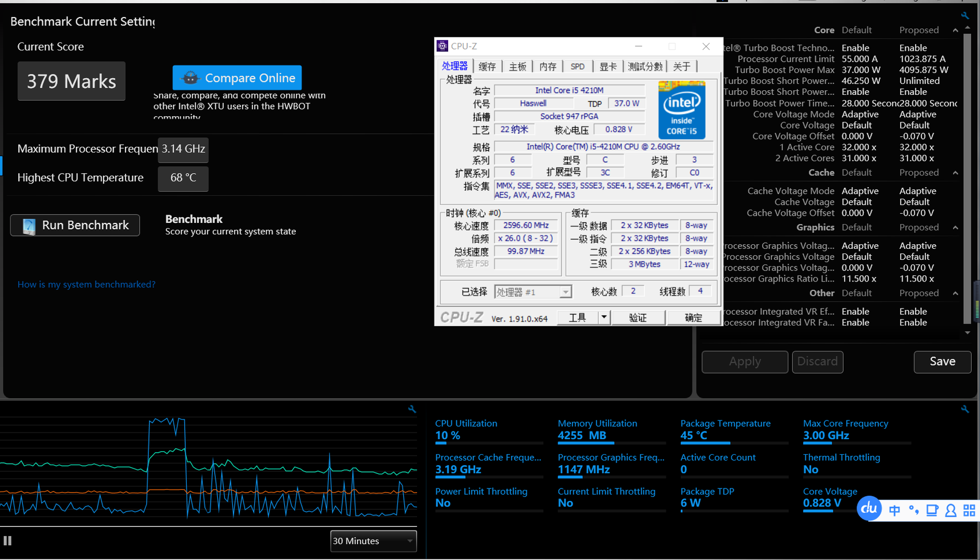Open the 处理器 #1 selection dropdown
This screenshot has height=560, width=980.
click(533, 292)
